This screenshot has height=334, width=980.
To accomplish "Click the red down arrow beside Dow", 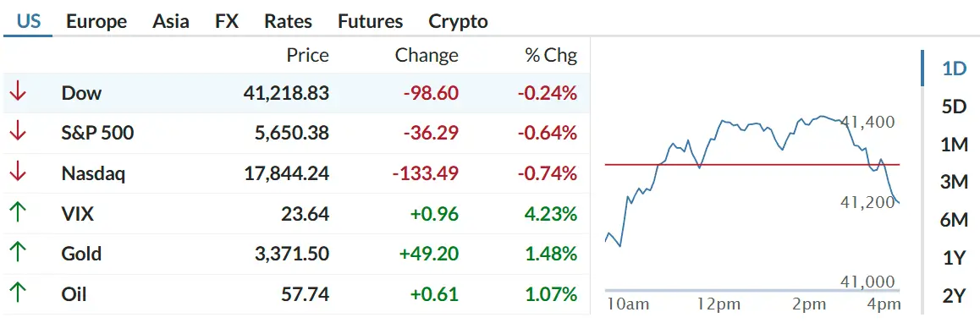I will (x=18, y=92).
